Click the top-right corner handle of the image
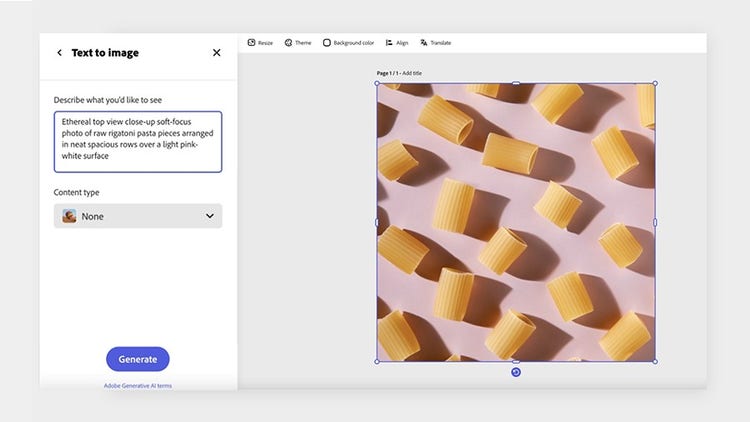 tap(655, 83)
